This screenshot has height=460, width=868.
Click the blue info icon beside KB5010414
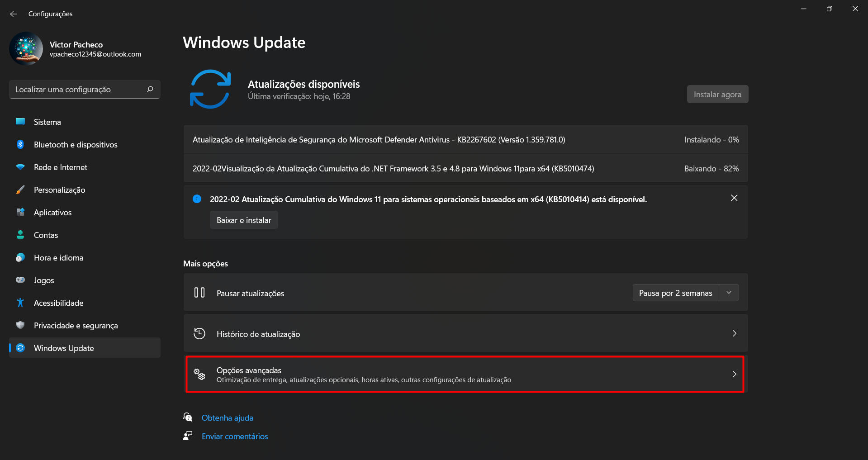(x=197, y=199)
